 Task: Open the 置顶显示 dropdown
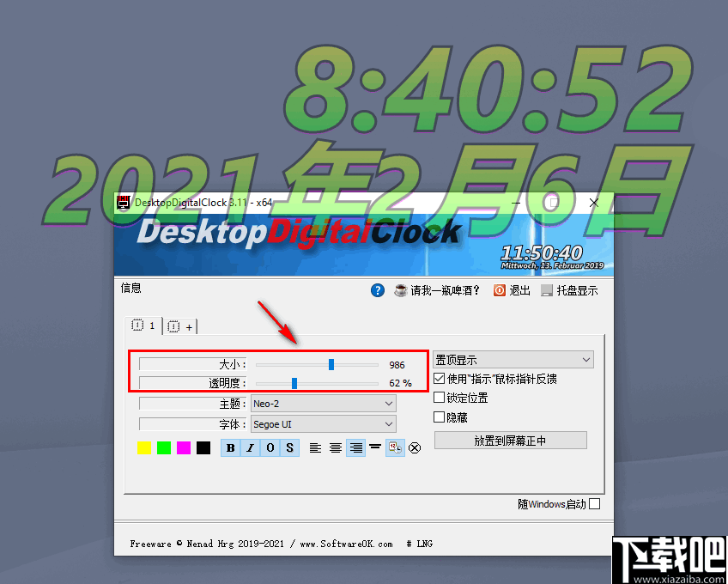coord(513,359)
